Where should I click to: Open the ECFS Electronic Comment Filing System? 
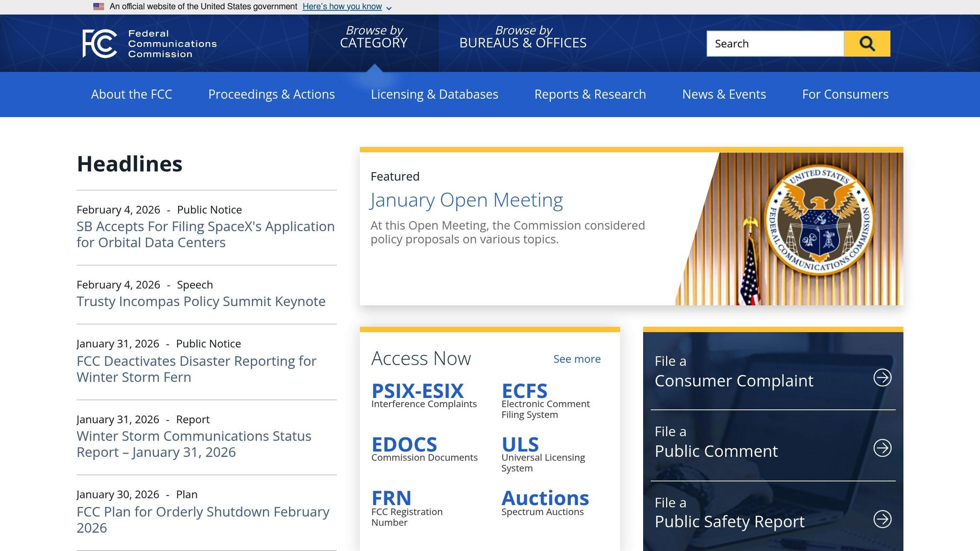(x=524, y=391)
